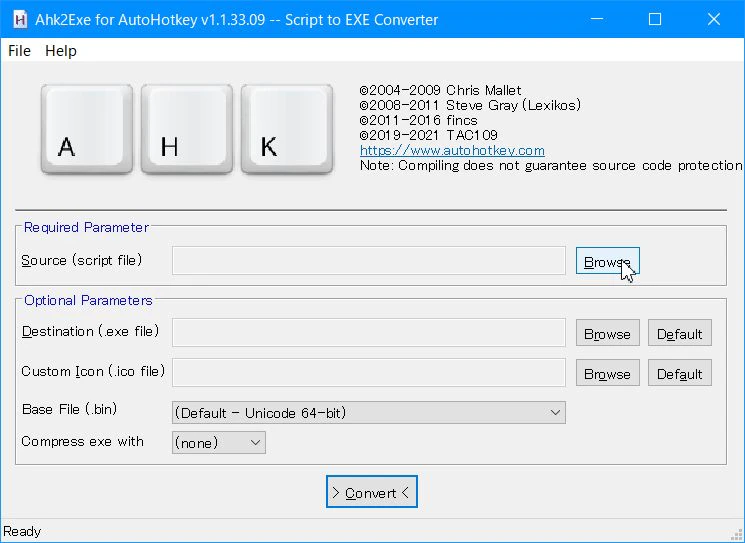
Task: Open the autohotkey.com website link
Action: 452,150
